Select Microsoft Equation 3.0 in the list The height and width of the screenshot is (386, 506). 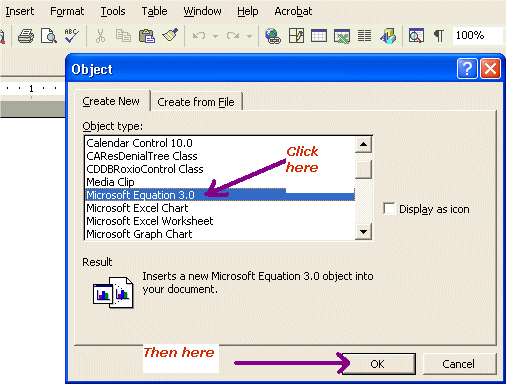pos(220,195)
